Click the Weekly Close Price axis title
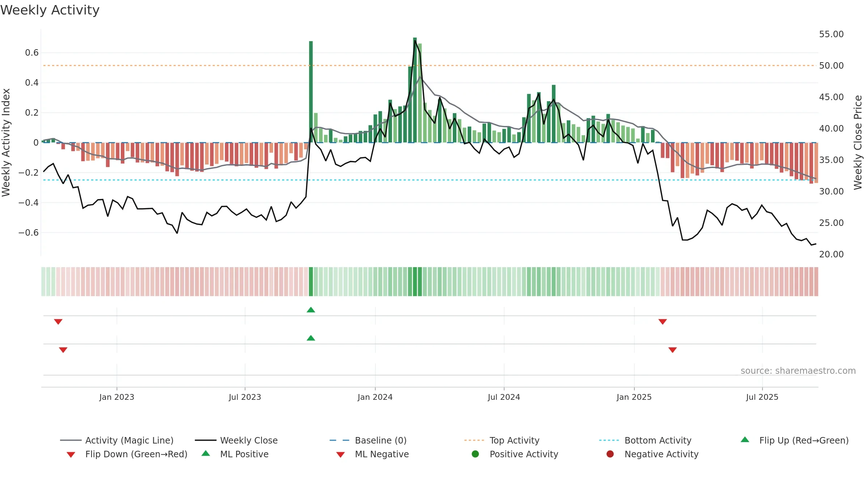 tap(858, 142)
